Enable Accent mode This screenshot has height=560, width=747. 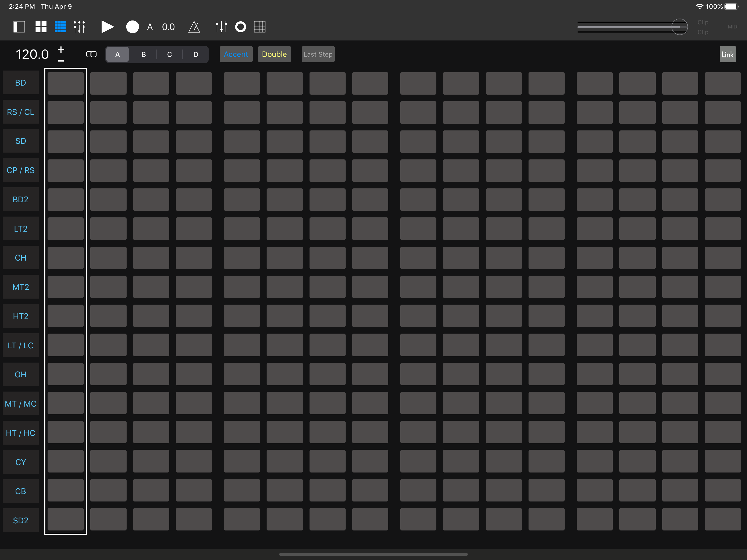tap(236, 54)
